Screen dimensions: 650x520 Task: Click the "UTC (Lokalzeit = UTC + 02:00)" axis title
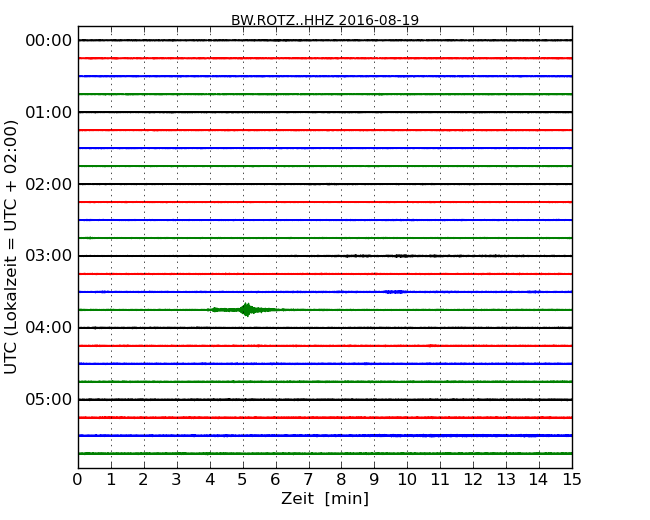11,248
